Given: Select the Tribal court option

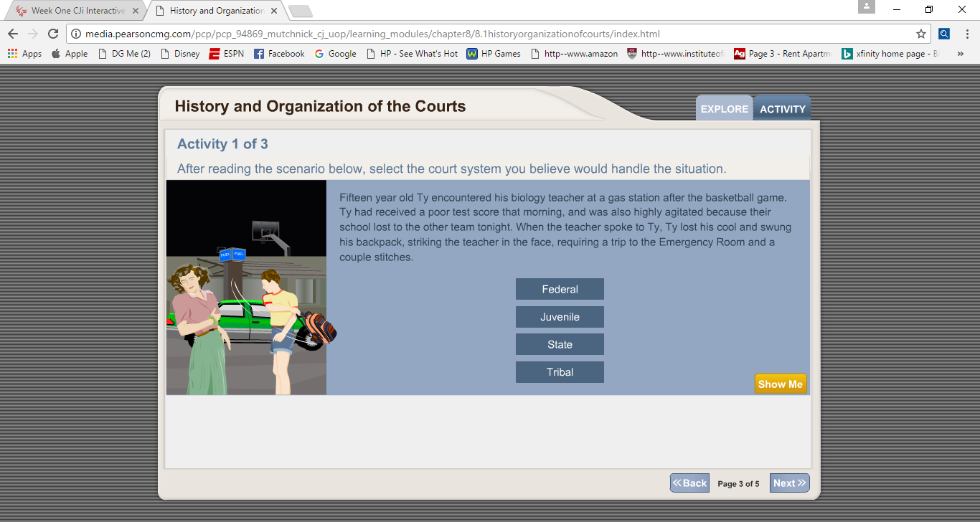Looking at the screenshot, I should tap(560, 372).
